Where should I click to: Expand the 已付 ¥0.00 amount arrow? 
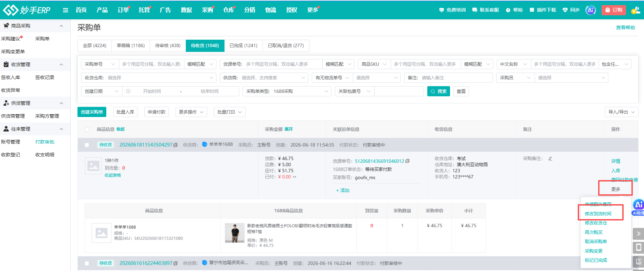[294, 177]
